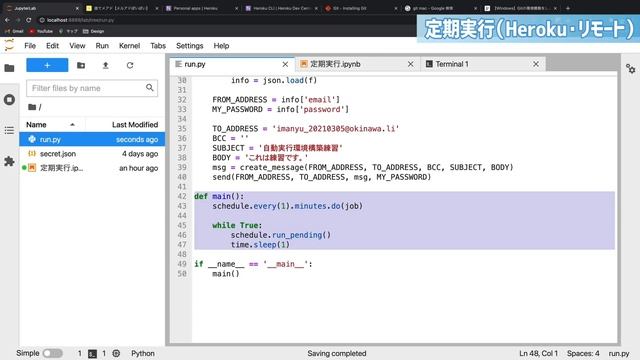Open the File Browser sidebar icon

9,68
